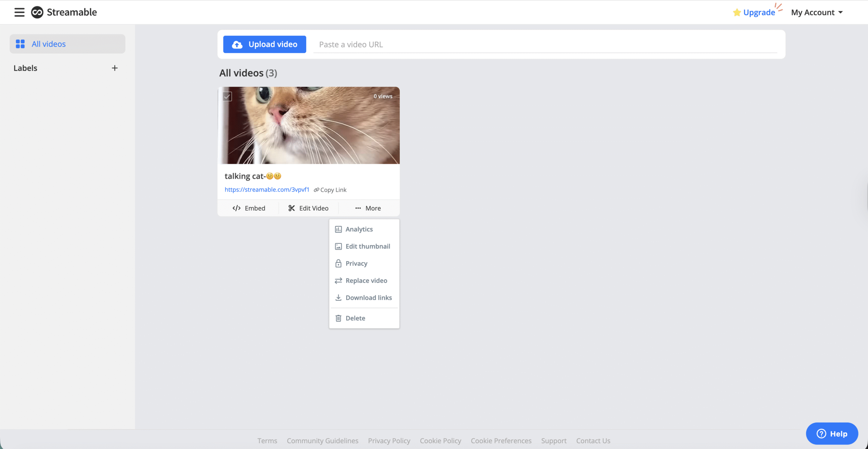The image size is (868, 449).
Task: Add a new label with plus icon
Action: 115,68
